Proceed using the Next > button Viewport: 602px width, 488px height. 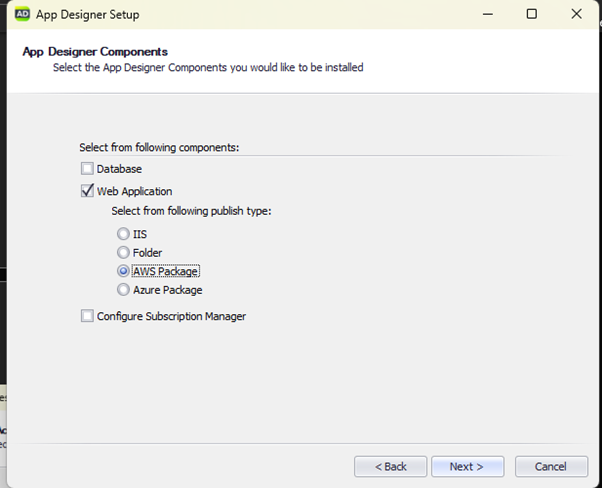tap(468, 466)
